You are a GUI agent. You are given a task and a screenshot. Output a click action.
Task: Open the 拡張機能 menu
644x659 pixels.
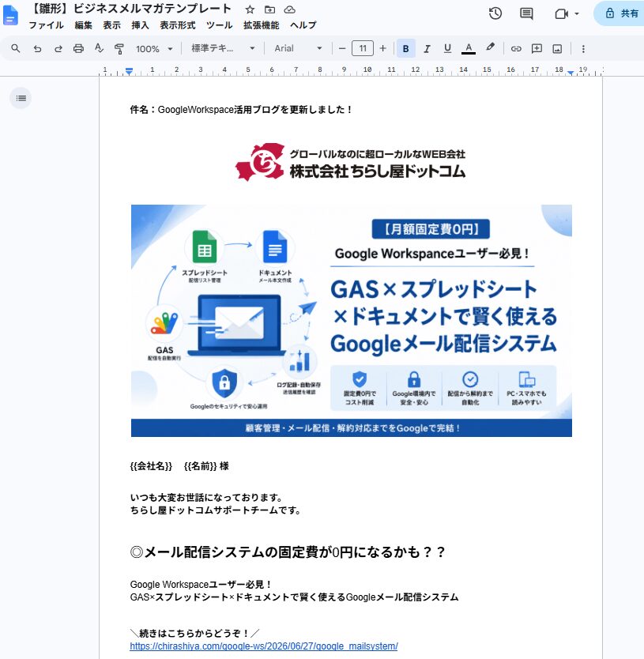tap(261, 25)
